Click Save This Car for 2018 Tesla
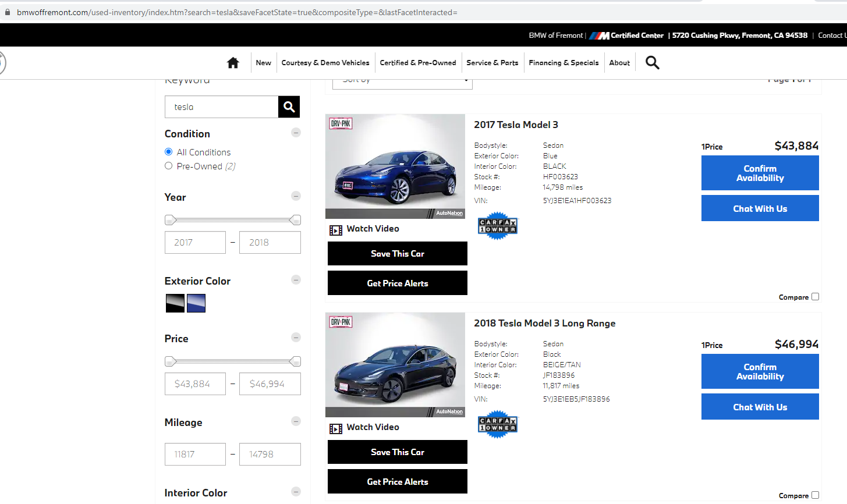 [x=397, y=452]
